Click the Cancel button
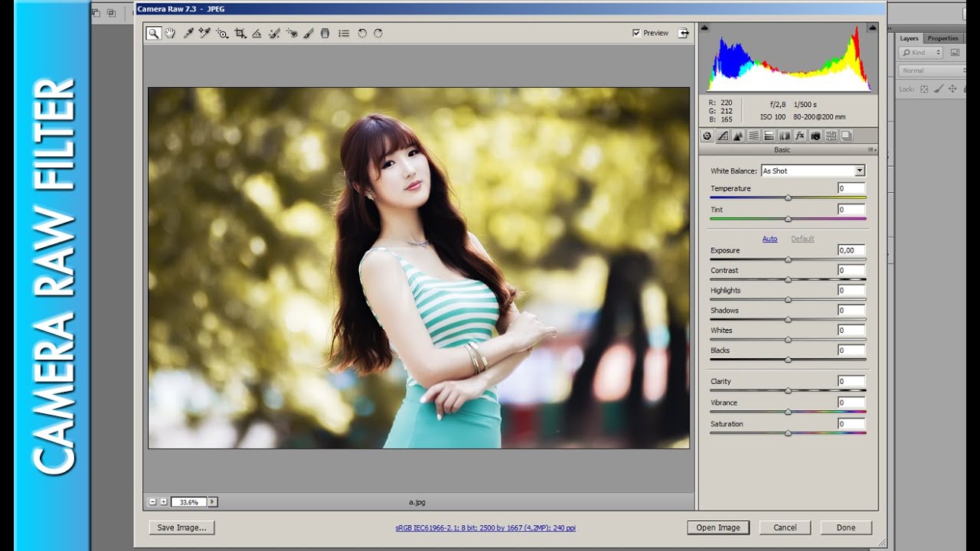980x551 pixels. (785, 527)
